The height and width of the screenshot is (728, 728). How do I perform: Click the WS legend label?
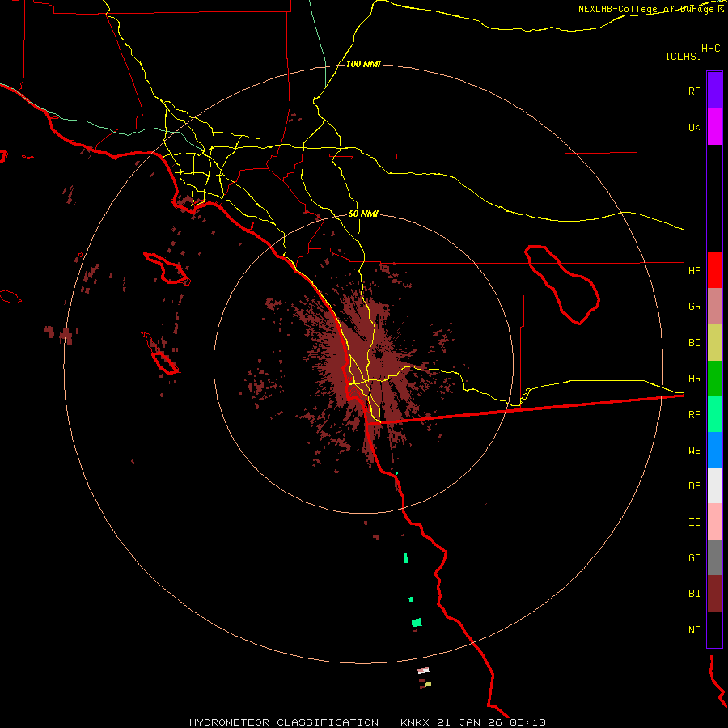tap(694, 450)
